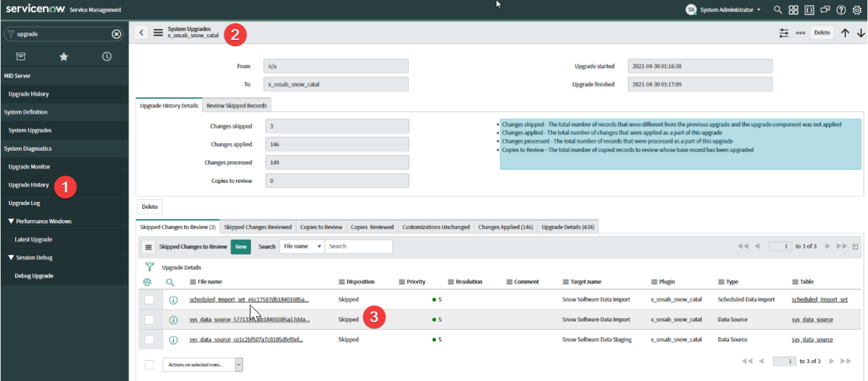Focus the navigator filter field
Viewport: 868px width, 381px height.
click(63, 34)
